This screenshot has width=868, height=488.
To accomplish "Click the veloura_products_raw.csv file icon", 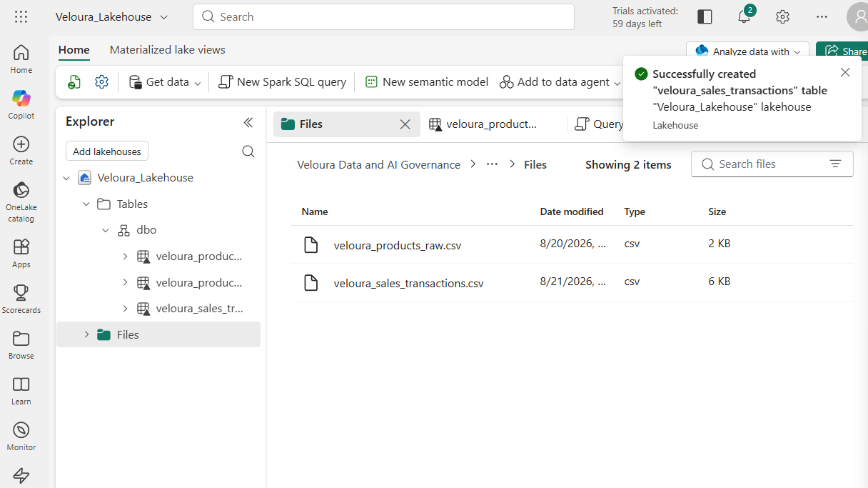I will pos(311,245).
